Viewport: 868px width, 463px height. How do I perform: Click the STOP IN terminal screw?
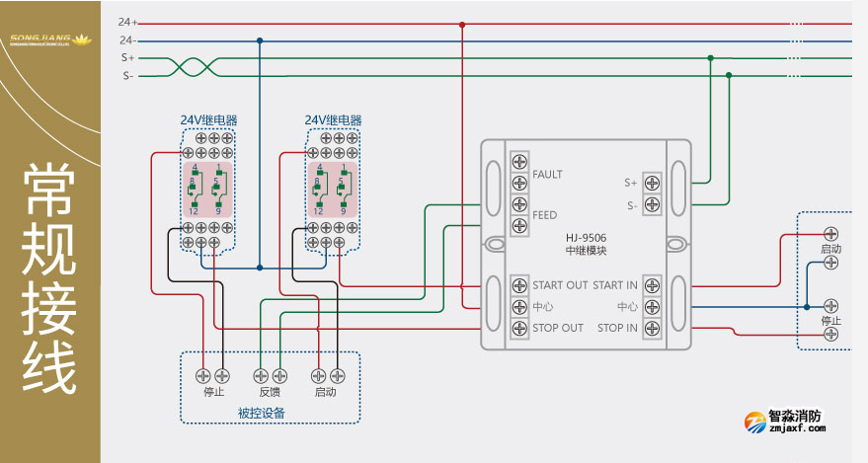(x=652, y=327)
